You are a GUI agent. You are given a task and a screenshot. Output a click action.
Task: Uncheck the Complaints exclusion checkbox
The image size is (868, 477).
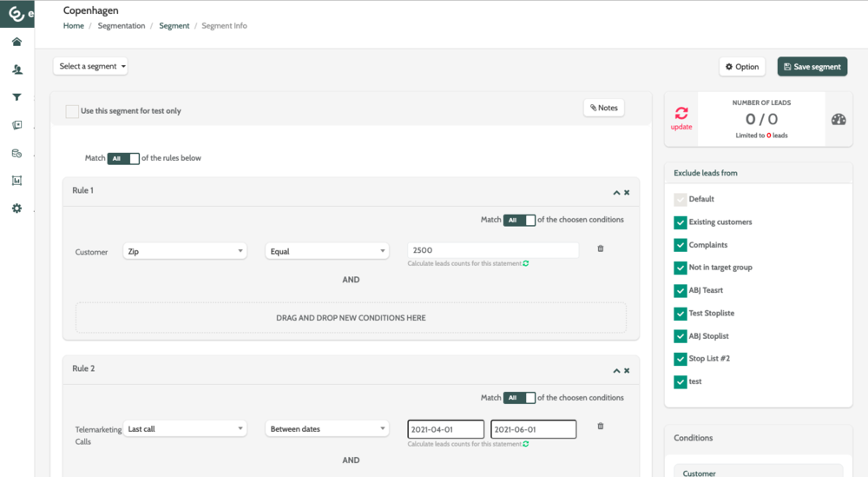coord(681,245)
